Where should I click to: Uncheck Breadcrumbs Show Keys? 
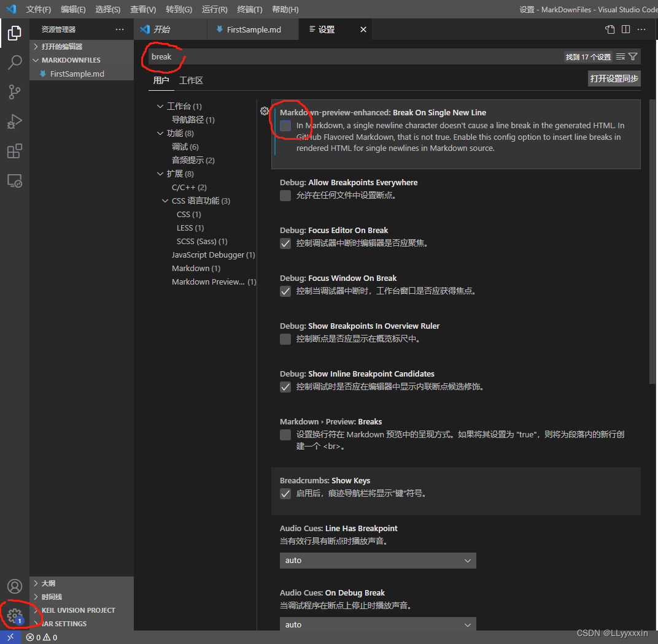click(285, 494)
